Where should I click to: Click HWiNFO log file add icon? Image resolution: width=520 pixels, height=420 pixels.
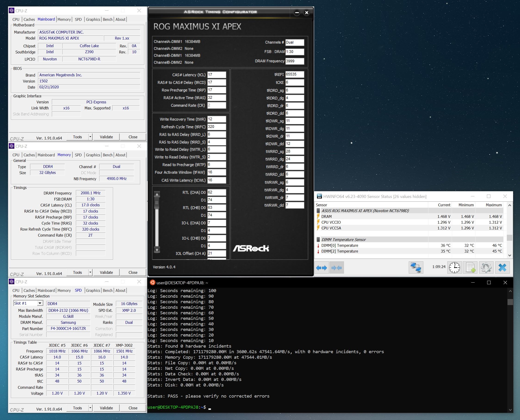(x=470, y=268)
